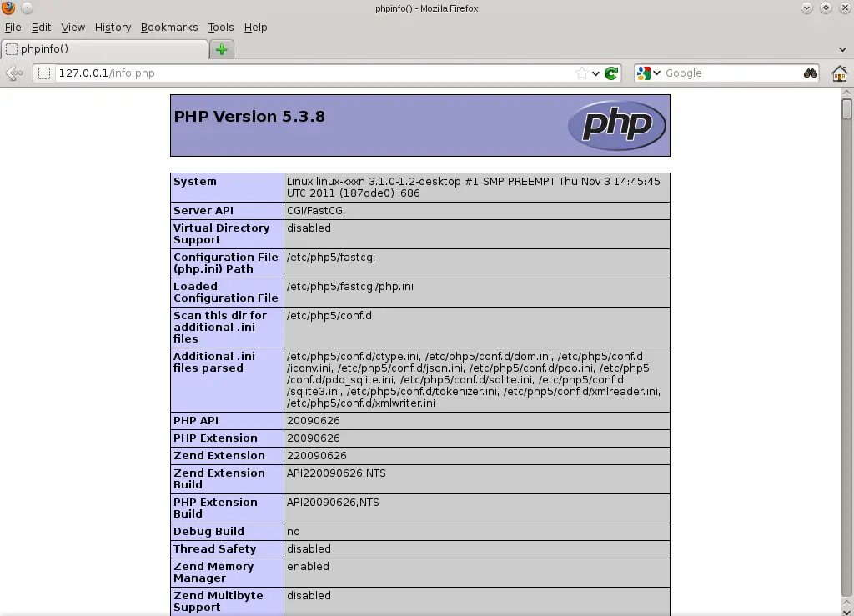Open the Edit menu

pyautogui.click(x=41, y=28)
